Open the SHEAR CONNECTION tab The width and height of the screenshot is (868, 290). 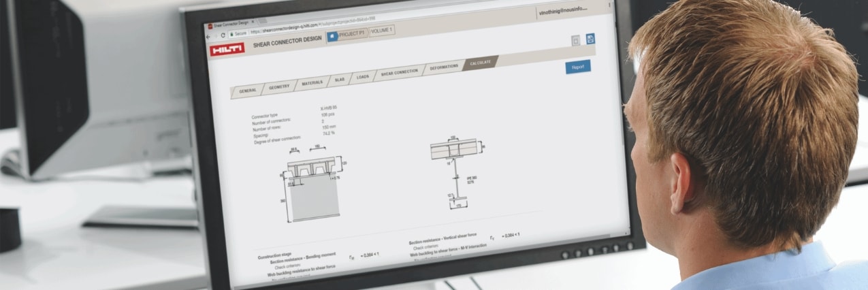pos(399,72)
